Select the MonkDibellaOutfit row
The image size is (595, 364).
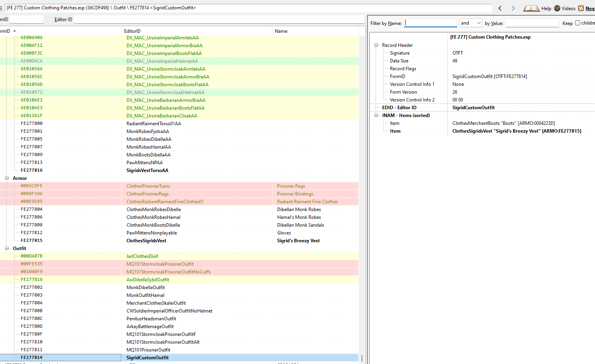click(179, 288)
